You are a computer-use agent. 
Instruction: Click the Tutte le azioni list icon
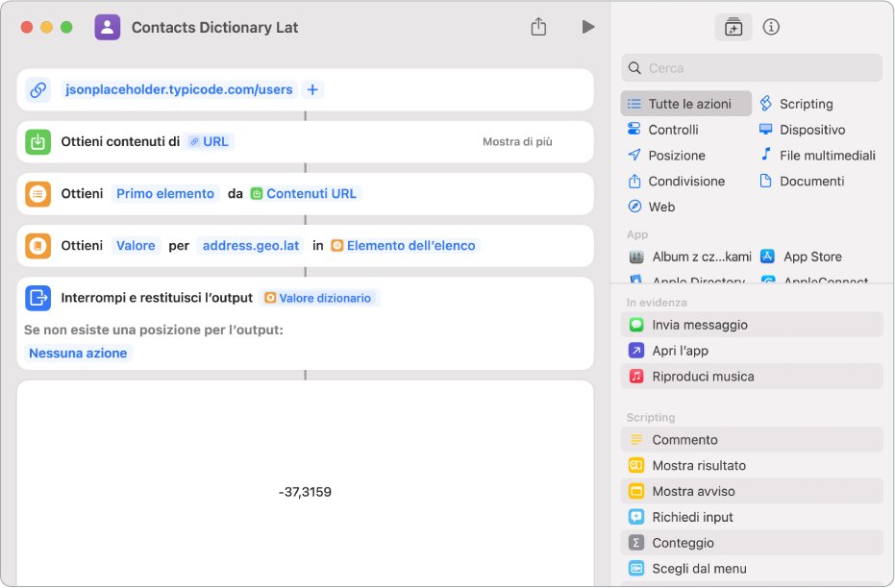click(x=634, y=104)
